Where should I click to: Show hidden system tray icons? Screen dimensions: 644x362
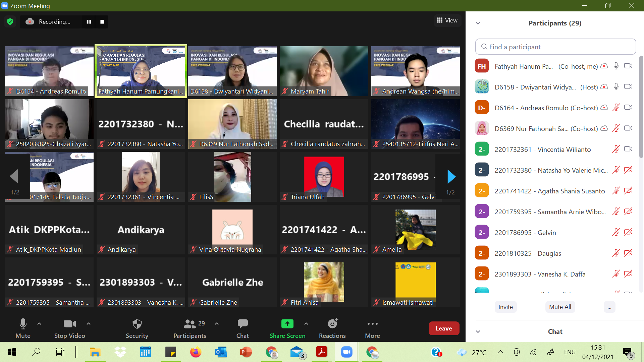(x=500, y=352)
